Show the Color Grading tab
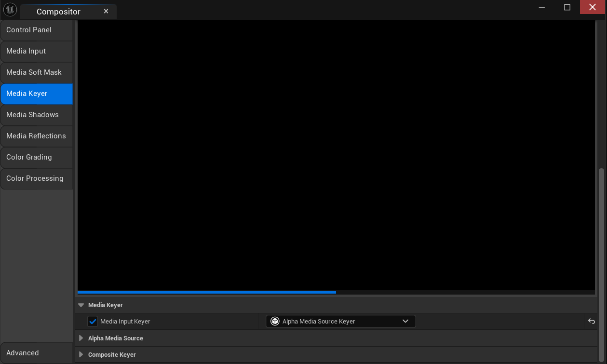Viewport: 607px width, 364px height. point(36,157)
